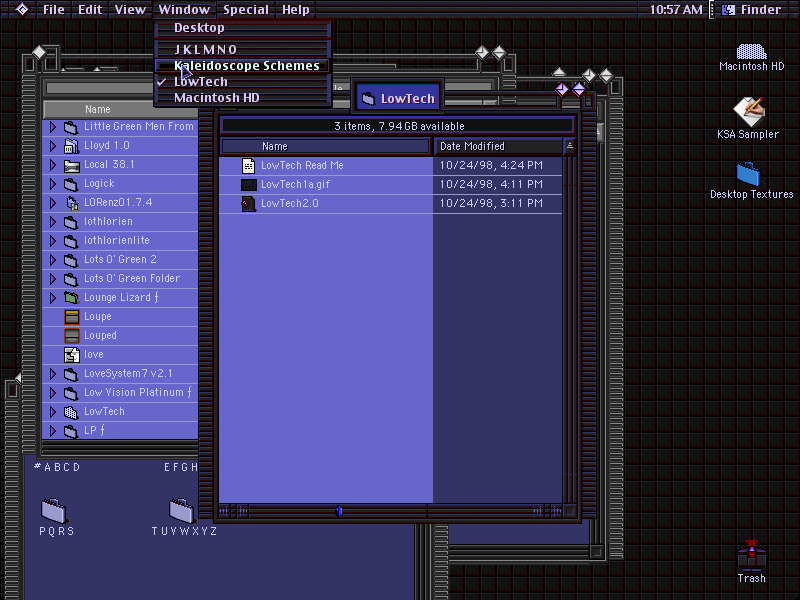Click the Lounge Lizard green folder icon
Viewport: 800px width, 600px height.
pyautogui.click(x=71, y=297)
